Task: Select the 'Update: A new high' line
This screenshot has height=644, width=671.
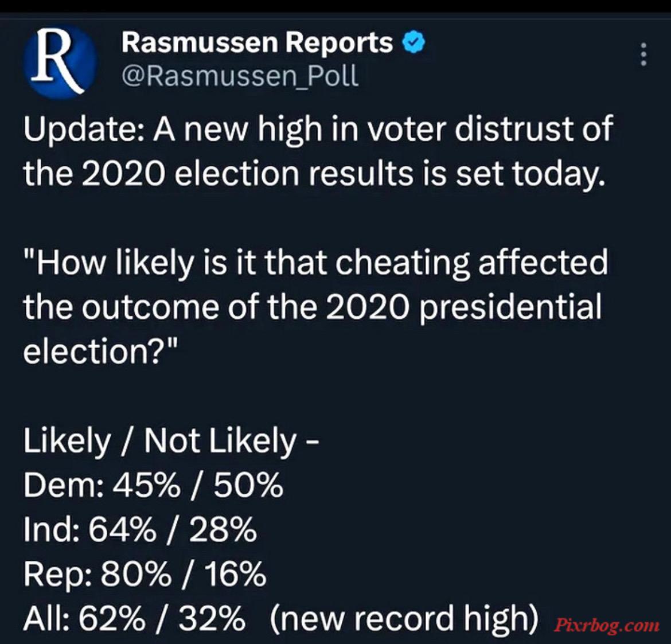Action: pos(318,129)
